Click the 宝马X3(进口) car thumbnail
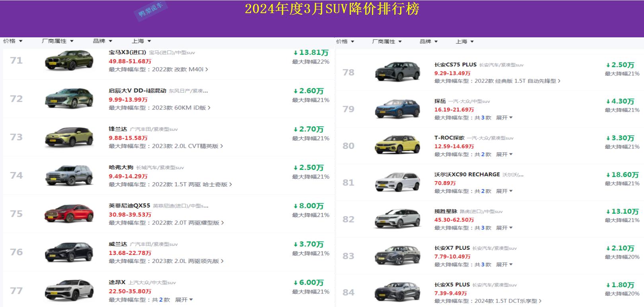 [69, 61]
